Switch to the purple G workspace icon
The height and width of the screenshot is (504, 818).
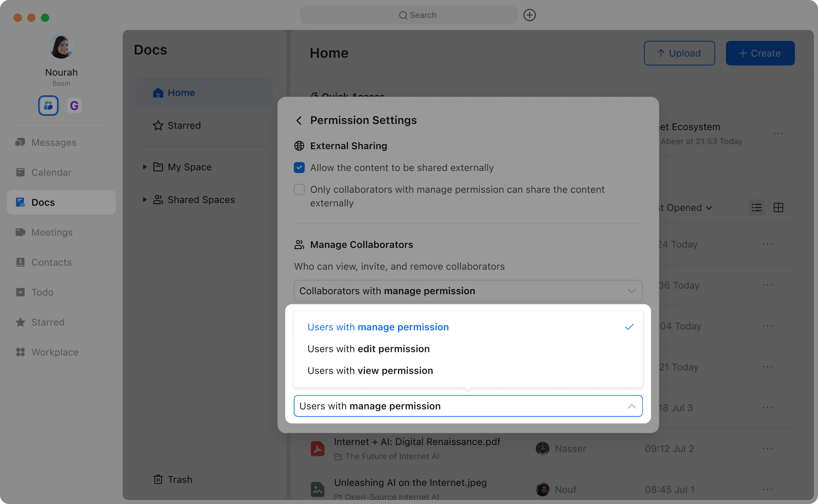[x=74, y=106]
